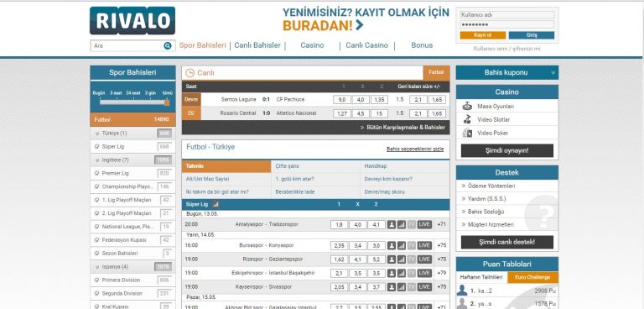Open statistics chart icon for Bursaspor - Konyaspor
644x309 pixels.
[x=402, y=246]
